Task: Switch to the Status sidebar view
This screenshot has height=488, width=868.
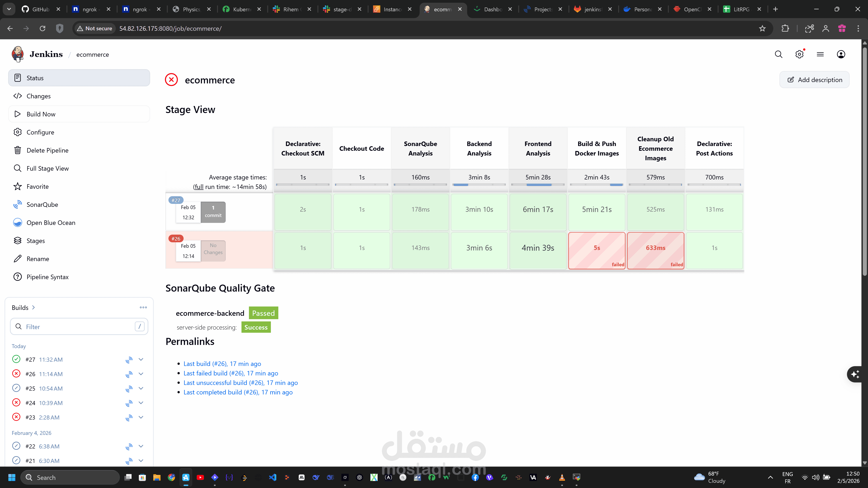Action: pos(35,78)
